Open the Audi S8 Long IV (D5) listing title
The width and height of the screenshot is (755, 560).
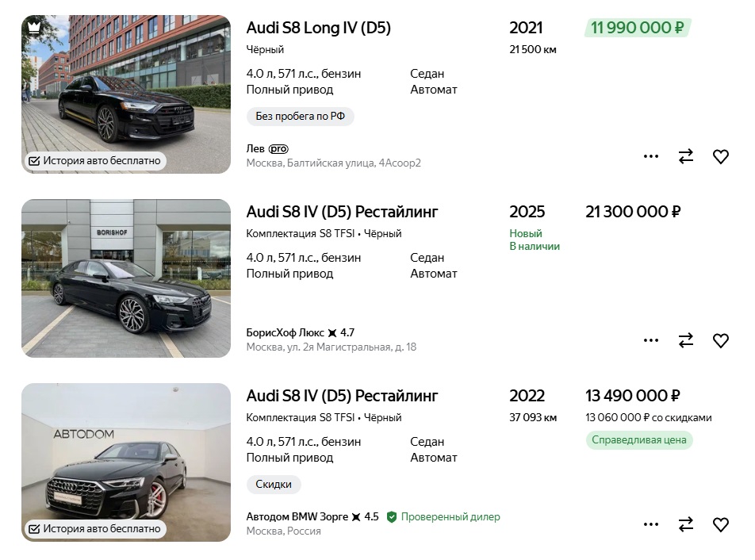(x=318, y=28)
